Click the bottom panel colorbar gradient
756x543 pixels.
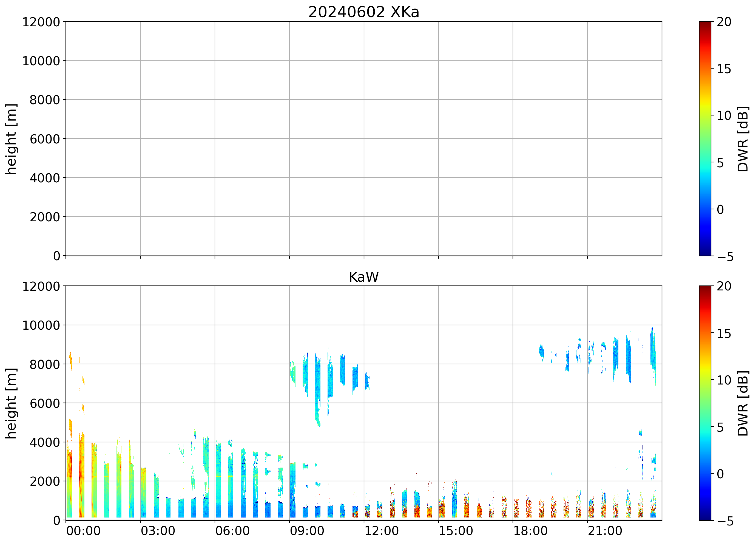[x=705, y=403]
